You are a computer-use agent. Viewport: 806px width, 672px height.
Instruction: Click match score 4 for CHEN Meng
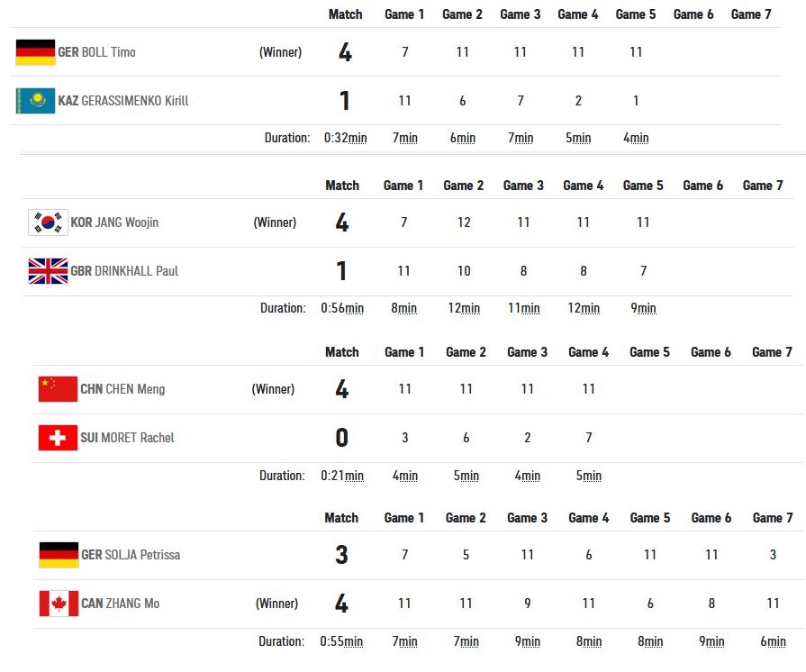[342, 389]
